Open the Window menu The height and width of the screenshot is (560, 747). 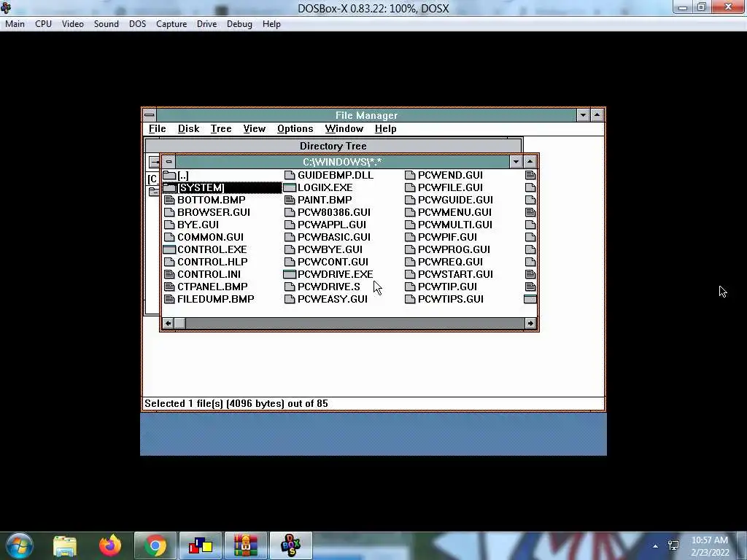344,129
